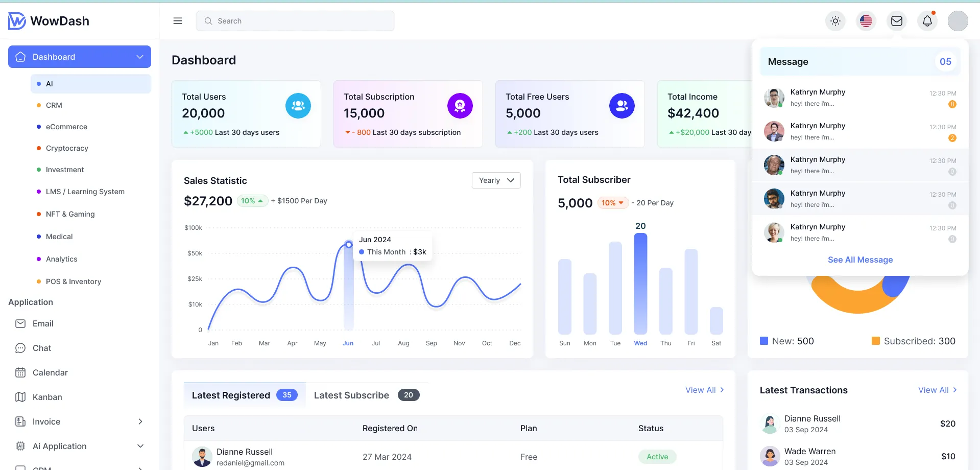
Task: Click the WowDash logo
Action: coord(49,21)
